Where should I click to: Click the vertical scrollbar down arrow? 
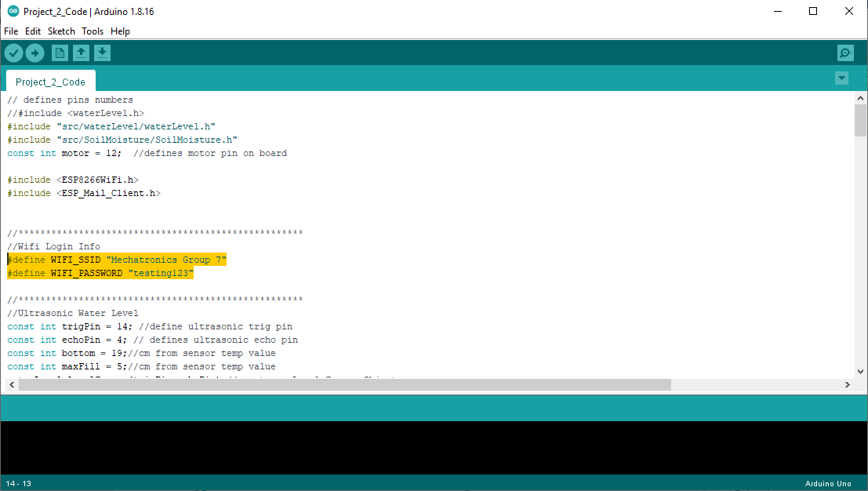(x=860, y=372)
